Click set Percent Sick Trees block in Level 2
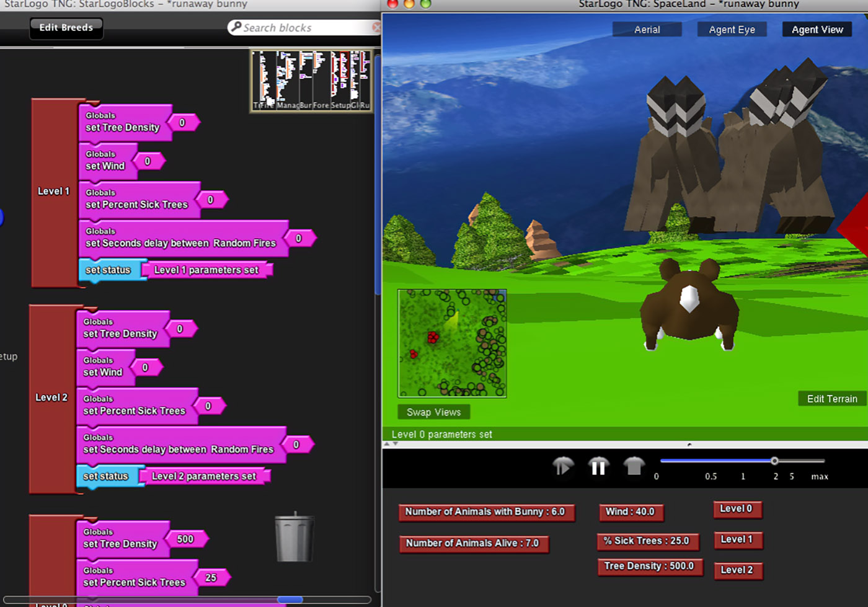The height and width of the screenshot is (607, 868). tap(136, 405)
